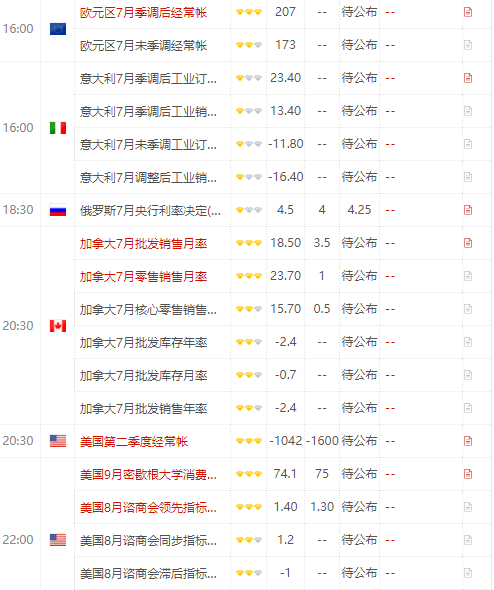Screen dimensions: 494x590
Task: Open detail icon for 俄罗斯7月央行利率决定 row
Action: [468, 210]
